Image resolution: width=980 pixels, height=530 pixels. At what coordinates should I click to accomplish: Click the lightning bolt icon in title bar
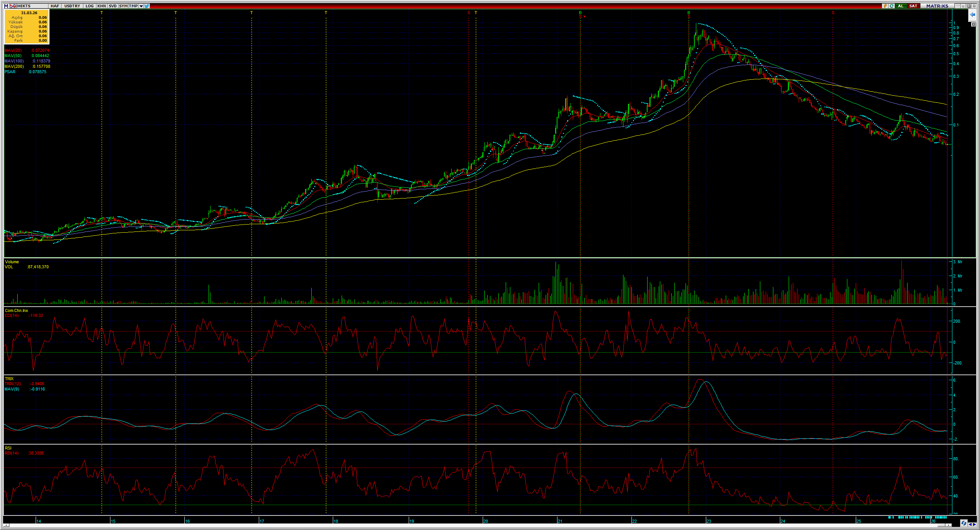(x=885, y=6)
